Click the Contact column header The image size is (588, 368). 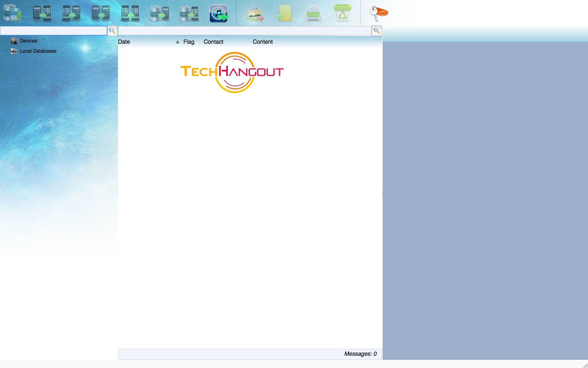(x=214, y=42)
